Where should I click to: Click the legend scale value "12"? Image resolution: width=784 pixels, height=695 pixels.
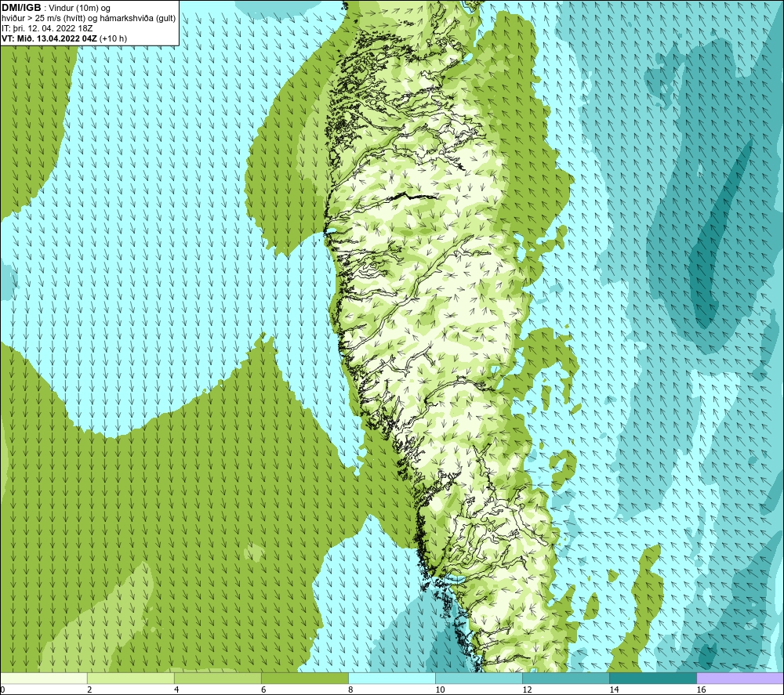click(527, 690)
